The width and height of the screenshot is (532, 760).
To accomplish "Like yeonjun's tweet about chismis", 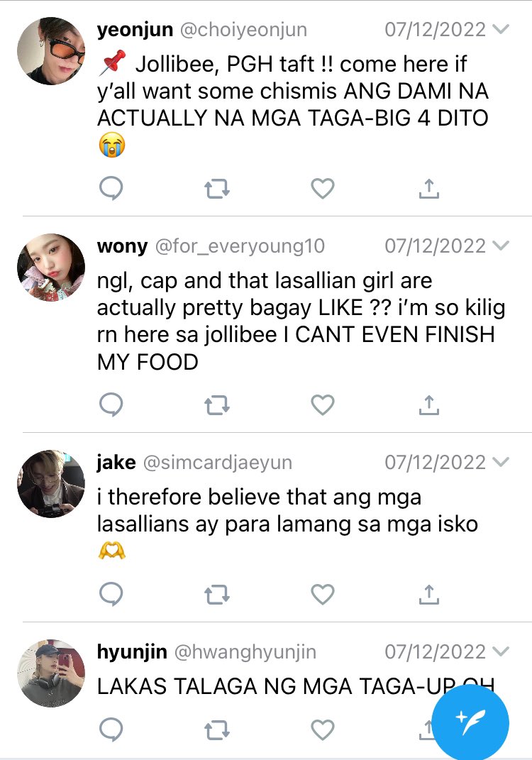I will [323, 188].
